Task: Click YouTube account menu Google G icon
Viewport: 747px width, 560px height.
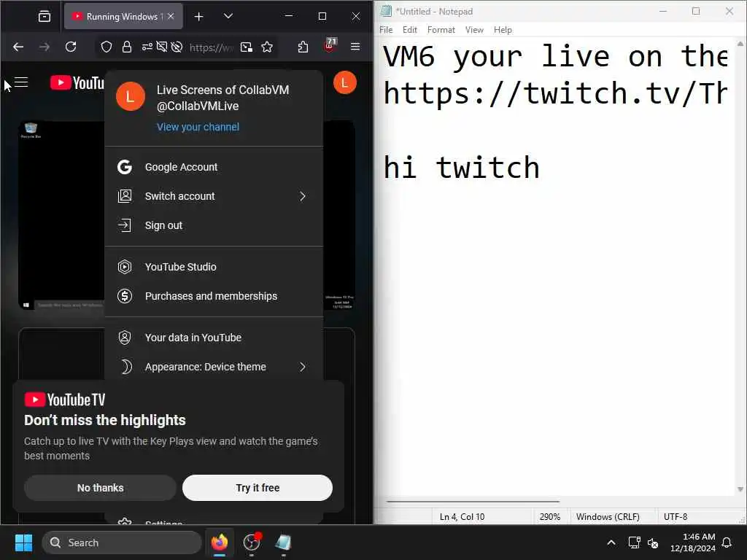Action: tap(125, 167)
